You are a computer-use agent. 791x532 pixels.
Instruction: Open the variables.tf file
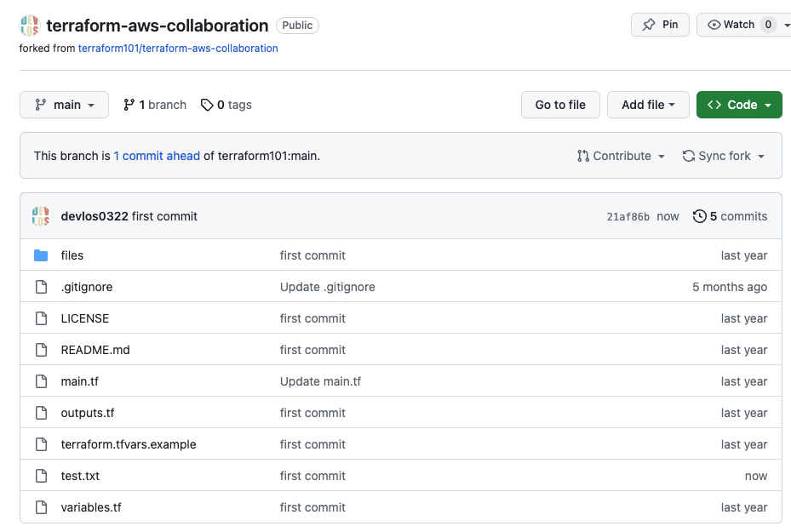tap(91, 507)
